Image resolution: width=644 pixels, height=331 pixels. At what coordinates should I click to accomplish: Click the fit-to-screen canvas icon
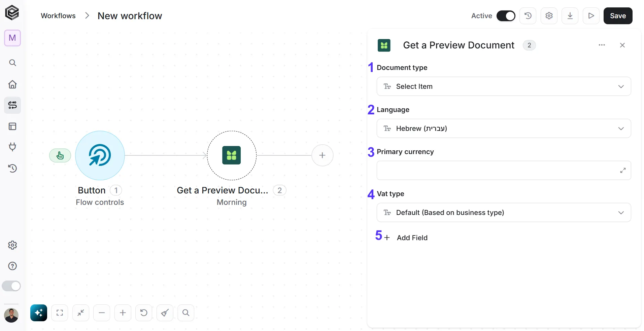click(60, 313)
